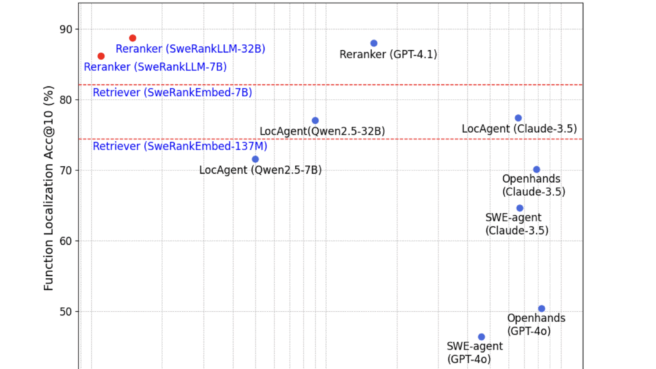
Task: Select the 'SWE-agent (GPT-4o)' label text
Action: pyautogui.click(x=475, y=352)
